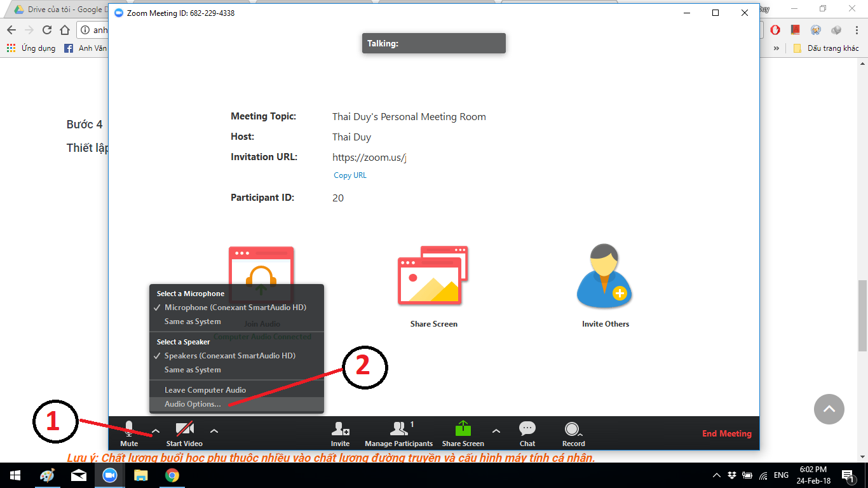Image resolution: width=868 pixels, height=488 pixels.
Task: Click the battery tray icon
Action: [x=747, y=475]
